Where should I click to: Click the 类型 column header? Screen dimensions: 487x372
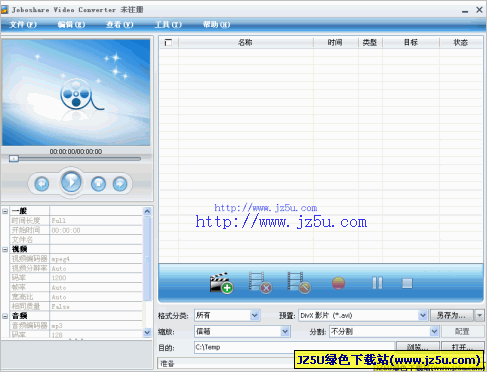[x=370, y=43]
